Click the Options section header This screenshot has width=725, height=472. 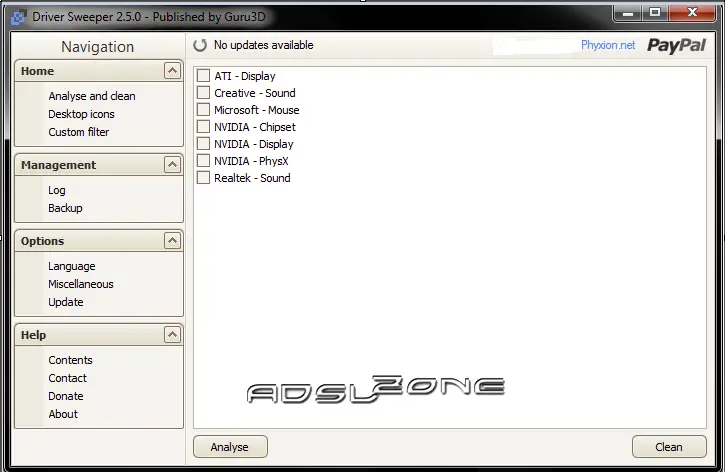coord(99,240)
